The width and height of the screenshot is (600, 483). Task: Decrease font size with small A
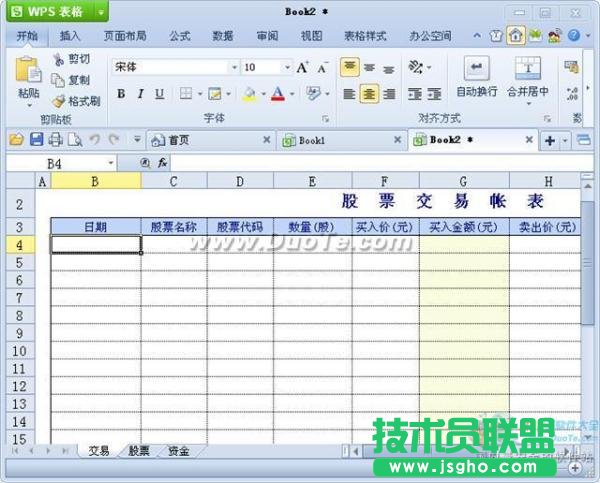point(323,68)
